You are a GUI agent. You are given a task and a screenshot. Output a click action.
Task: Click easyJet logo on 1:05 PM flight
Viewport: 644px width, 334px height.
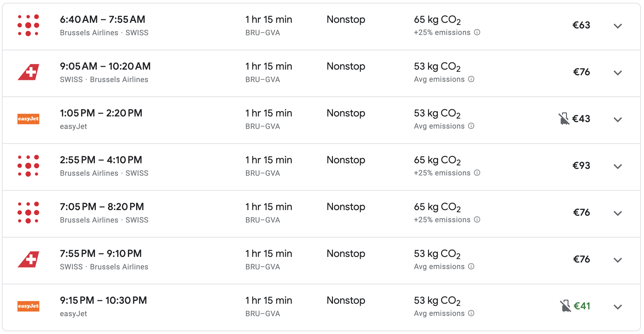click(x=28, y=119)
